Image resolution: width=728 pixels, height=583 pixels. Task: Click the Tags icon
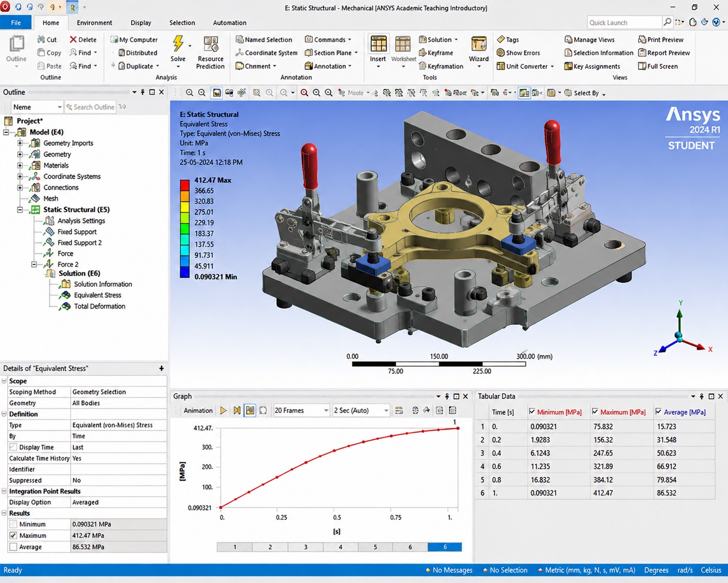[501, 39]
